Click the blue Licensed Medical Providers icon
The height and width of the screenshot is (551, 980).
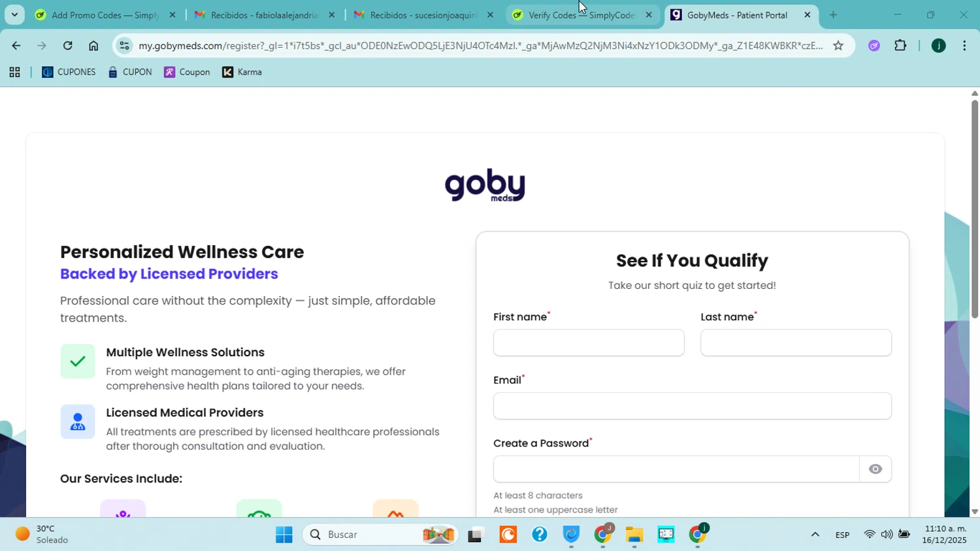(78, 422)
